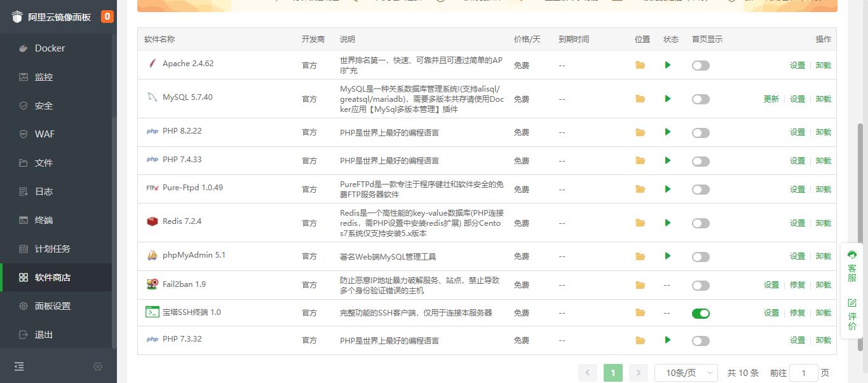This screenshot has height=383, width=868.
Task: Open 监控 monitoring in the sidebar
Action: click(x=57, y=77)
